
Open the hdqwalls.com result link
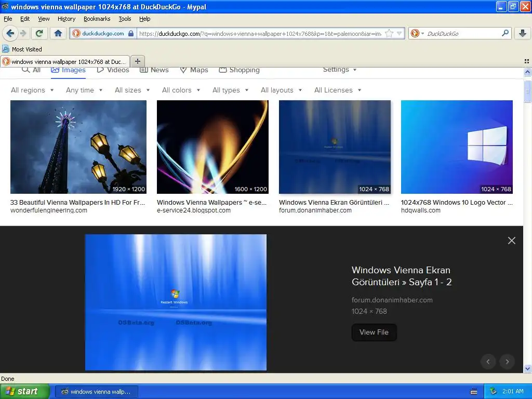[x=421, y=210]
